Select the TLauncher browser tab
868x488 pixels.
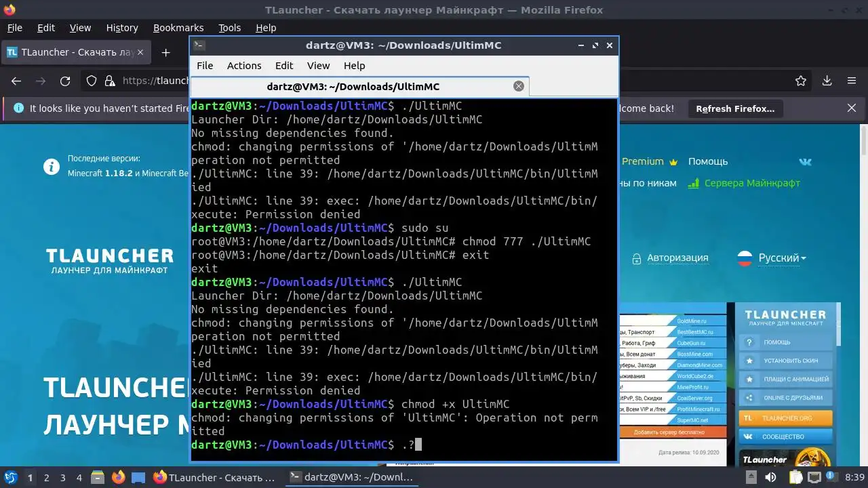coord(77,52)
